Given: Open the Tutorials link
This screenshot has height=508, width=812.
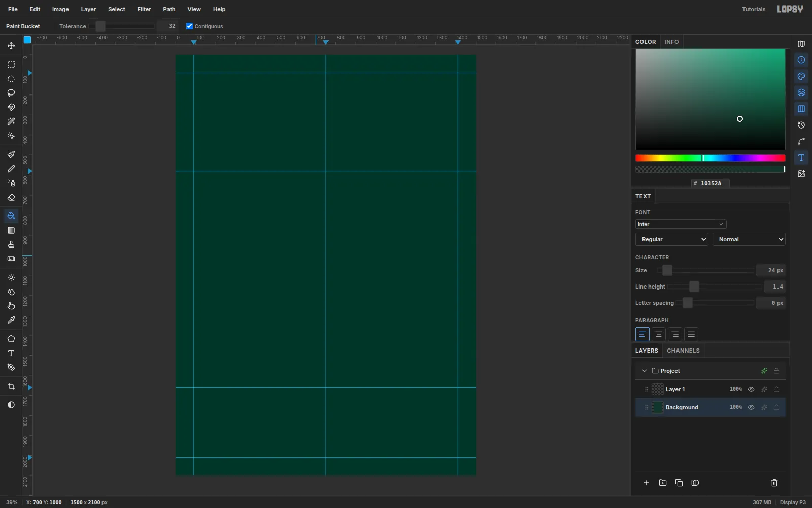Looking at the screenshot, I should (754, 9).
